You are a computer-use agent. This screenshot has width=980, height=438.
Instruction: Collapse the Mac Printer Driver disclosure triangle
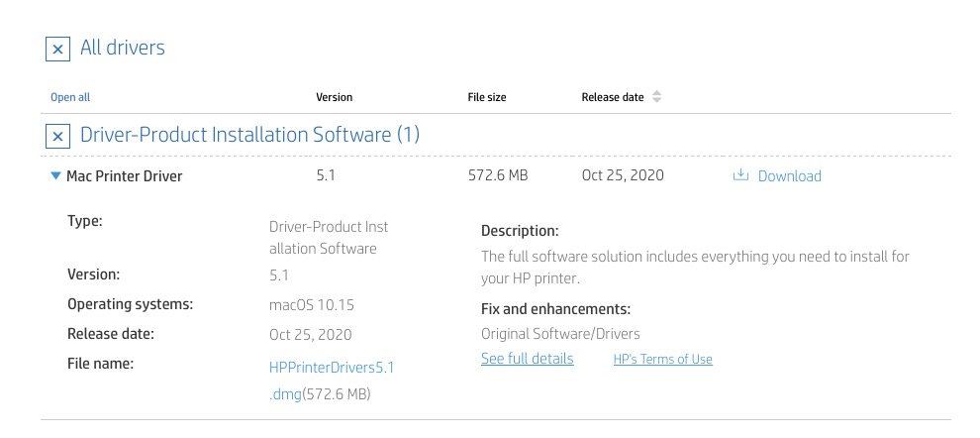click(x=55, y=176)
